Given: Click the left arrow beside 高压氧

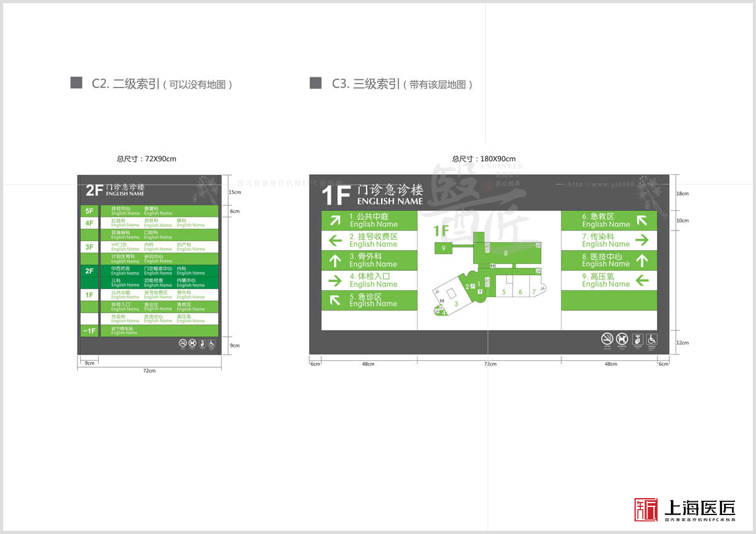Looking at the screenshot, I should (642, 280).
